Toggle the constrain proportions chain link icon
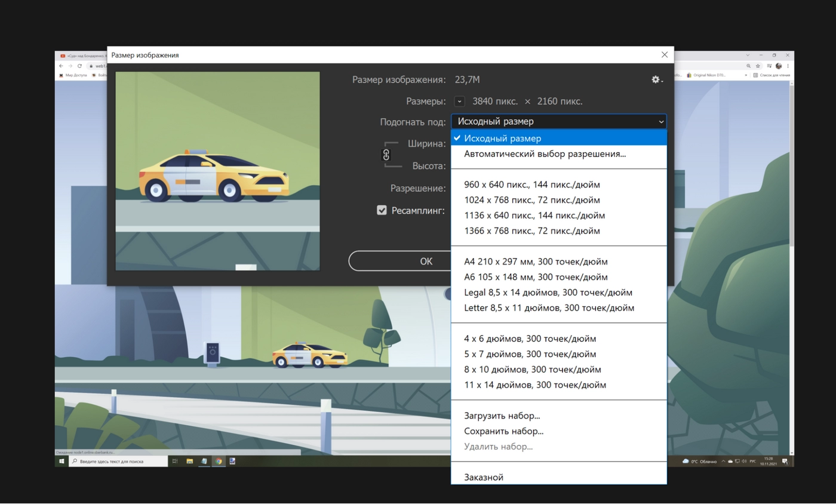This screenshot has width=836, height=504. 386,155
